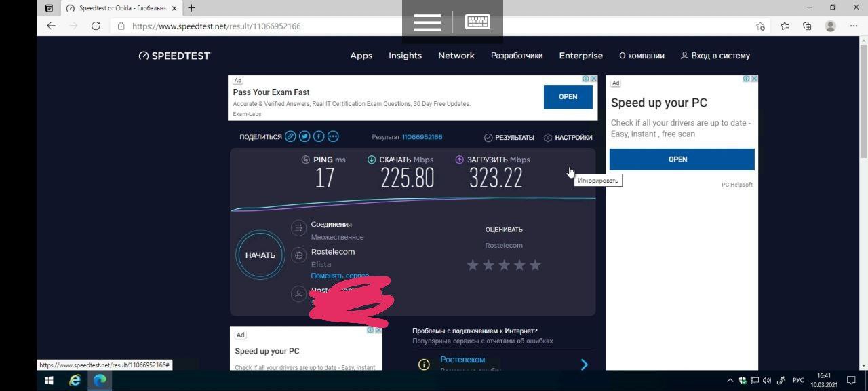Open the tab actions menu icon
Image resolution: width=868 pixels, height=391 pixels.
49,8
